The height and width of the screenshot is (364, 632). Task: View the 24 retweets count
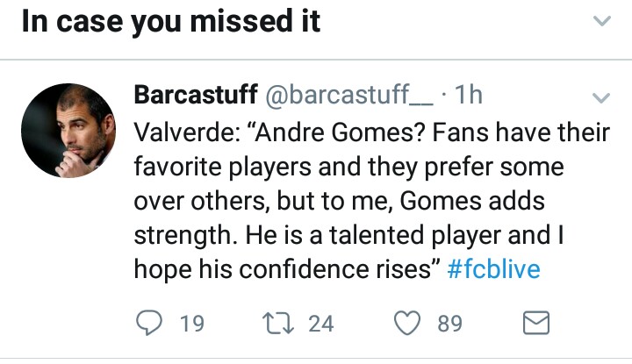pyautogui.click(x=321, y=324)
